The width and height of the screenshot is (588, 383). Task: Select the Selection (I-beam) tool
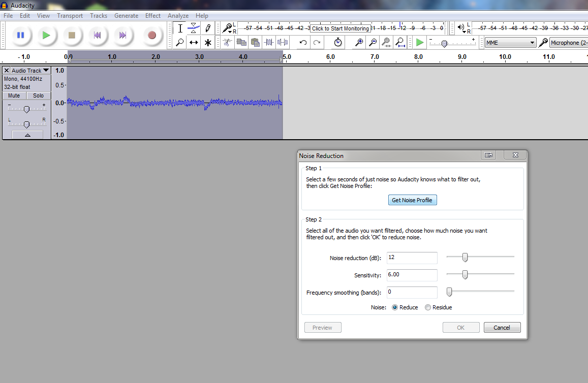[180, 28]
